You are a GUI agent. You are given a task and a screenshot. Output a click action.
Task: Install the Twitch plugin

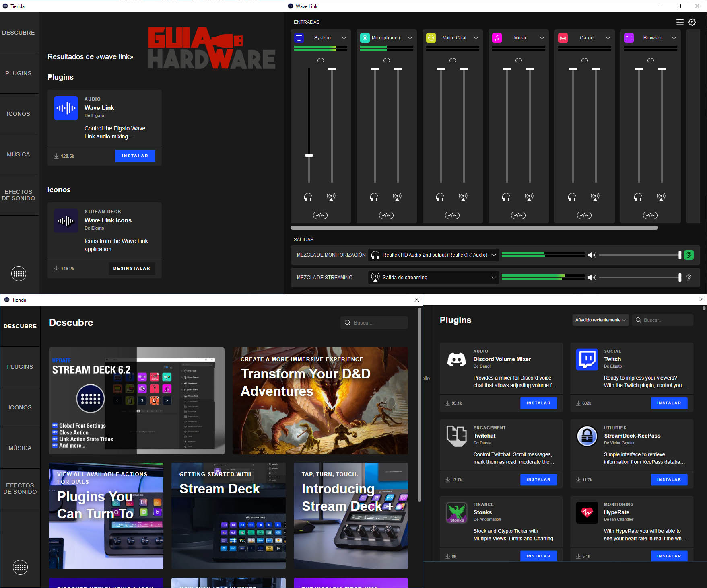coord(669,403)
